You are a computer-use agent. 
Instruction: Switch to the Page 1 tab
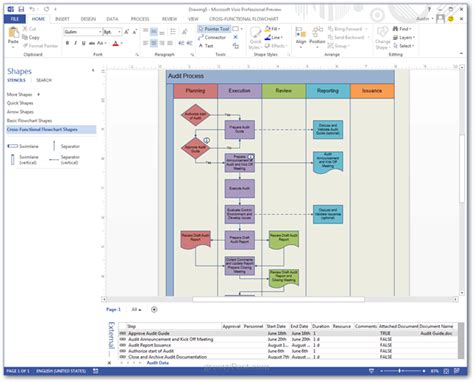[x=113, y=310]
